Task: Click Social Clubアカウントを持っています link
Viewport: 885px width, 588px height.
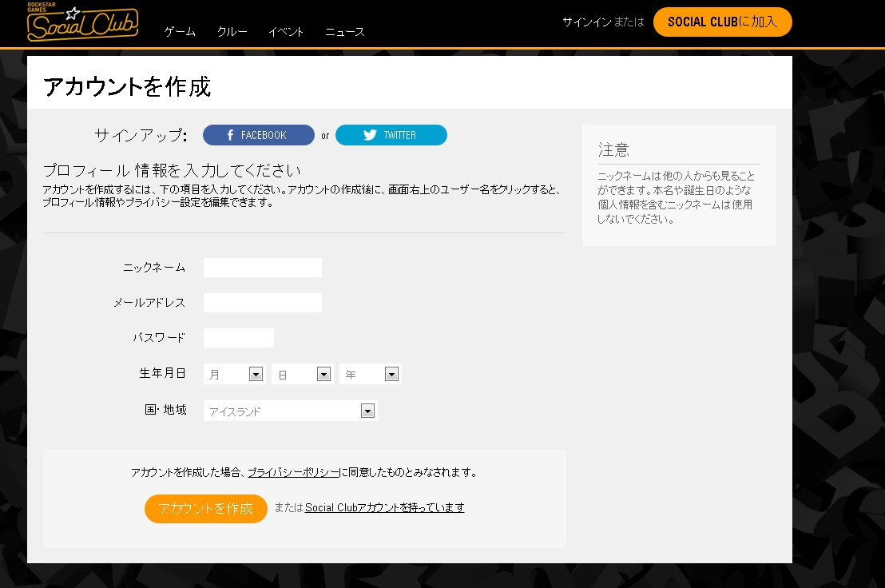Action: (x=384, y=508)
